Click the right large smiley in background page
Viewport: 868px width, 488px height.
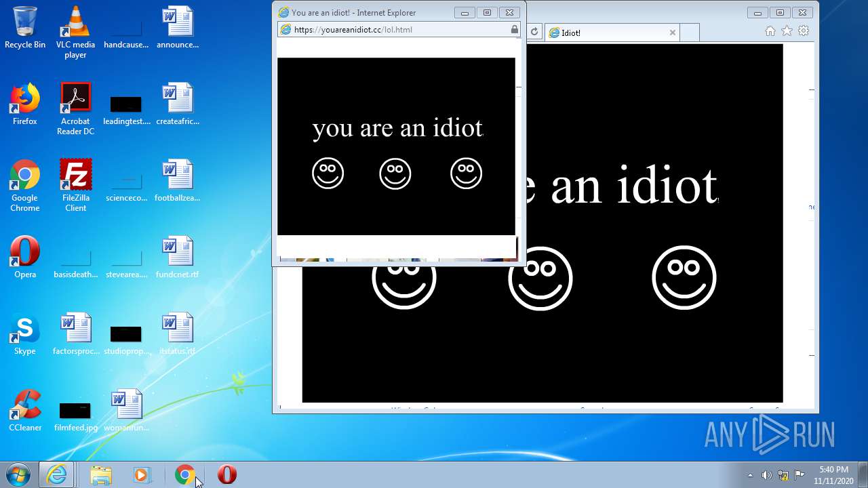point(684,277)
